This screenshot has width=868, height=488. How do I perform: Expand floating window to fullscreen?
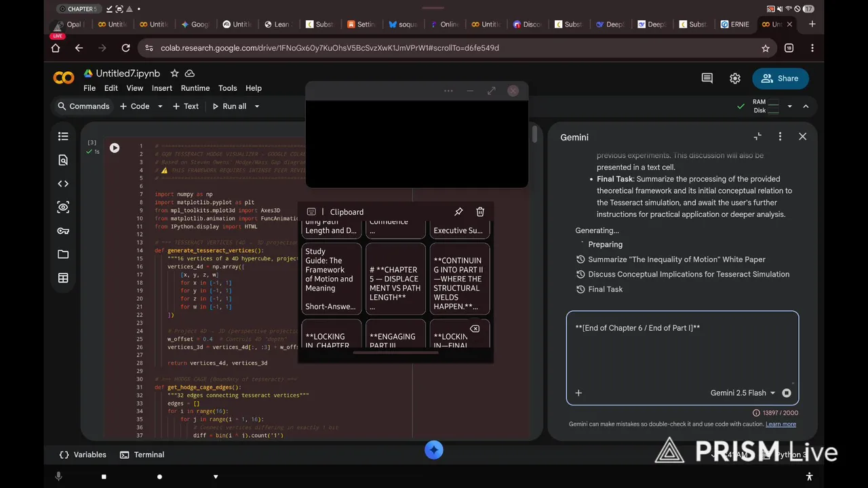click(x=491, y=91)
